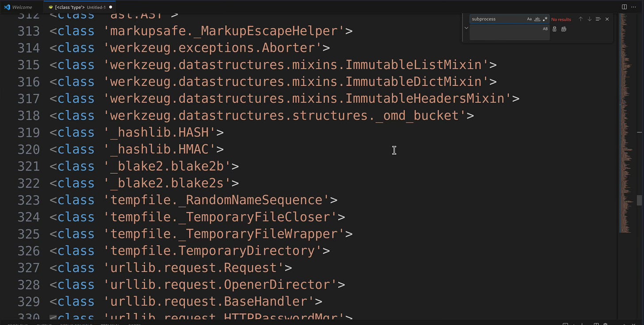Click 'markupsafe._MarkupEscapeHelper' text

pyautogui.click(x=224, y=31)
